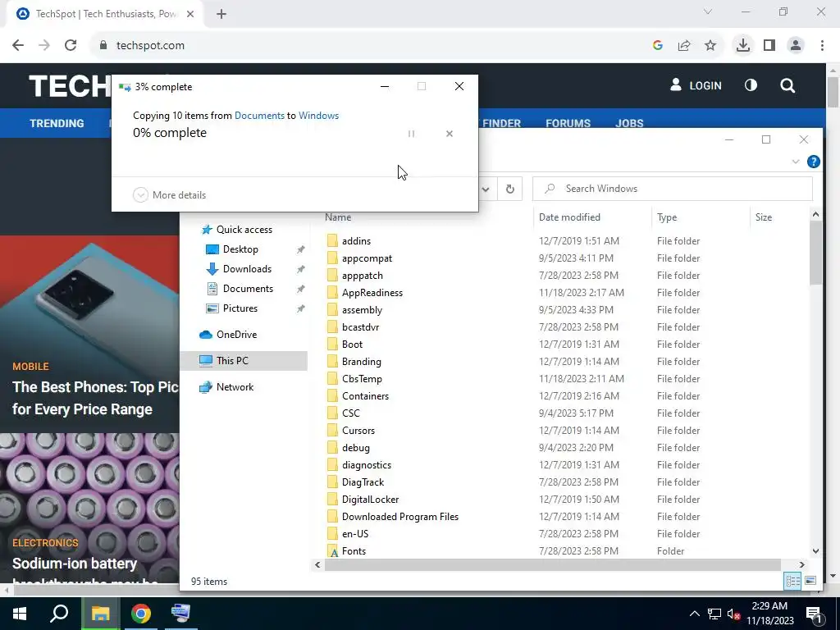Select the CbsTemp folder

362,379
